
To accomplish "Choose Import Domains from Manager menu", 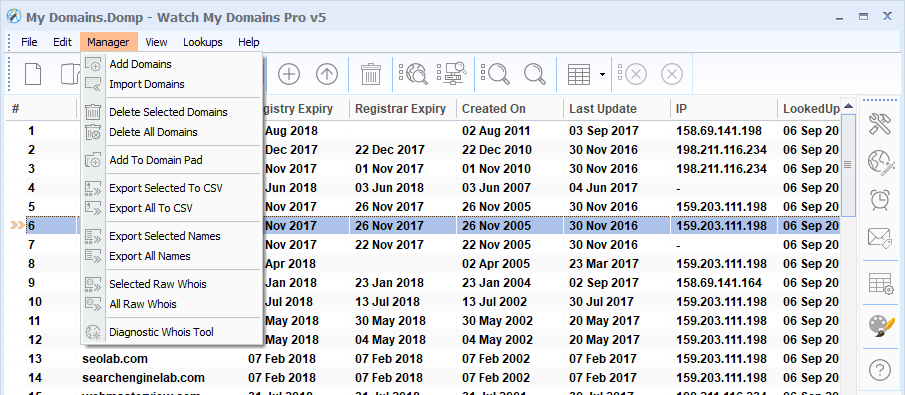I will tap(147, 84).
